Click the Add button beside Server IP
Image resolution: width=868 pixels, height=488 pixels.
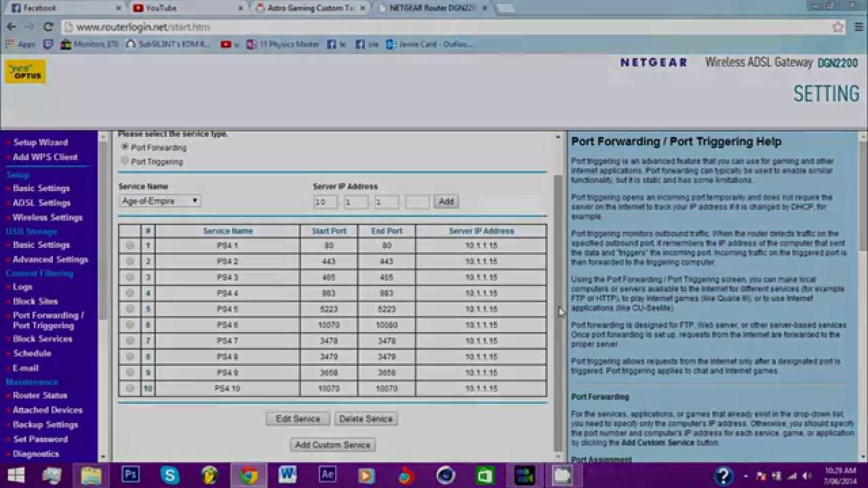446,201
